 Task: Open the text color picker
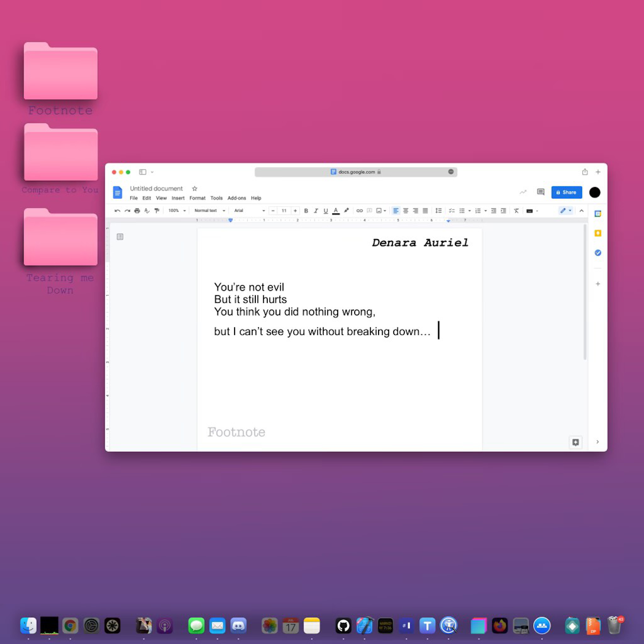click(x=336, y=211)
